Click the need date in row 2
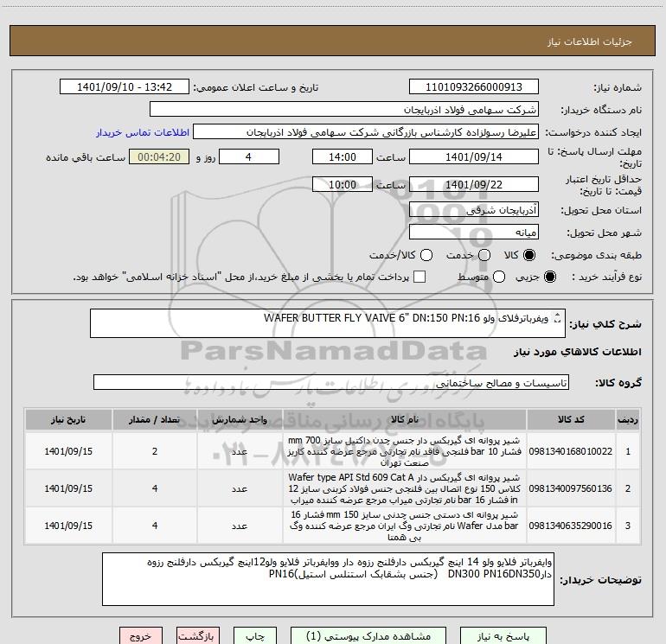Screen dimensions: 666x644 tap(68, 488)
